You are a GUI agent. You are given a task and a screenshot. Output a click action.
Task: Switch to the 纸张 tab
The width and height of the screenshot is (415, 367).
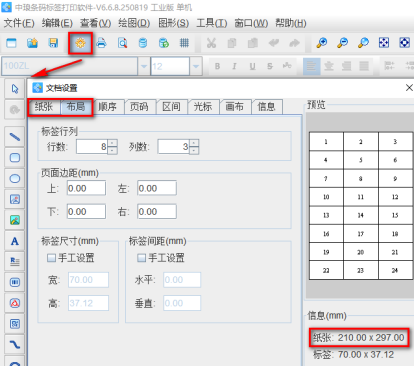[x=44, y=107]
